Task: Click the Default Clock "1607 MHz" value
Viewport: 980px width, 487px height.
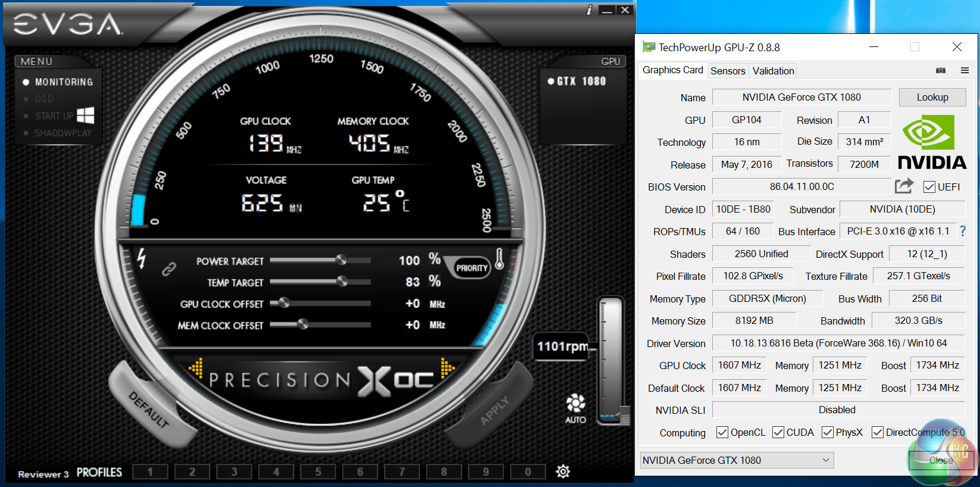Action: (740, 388)
